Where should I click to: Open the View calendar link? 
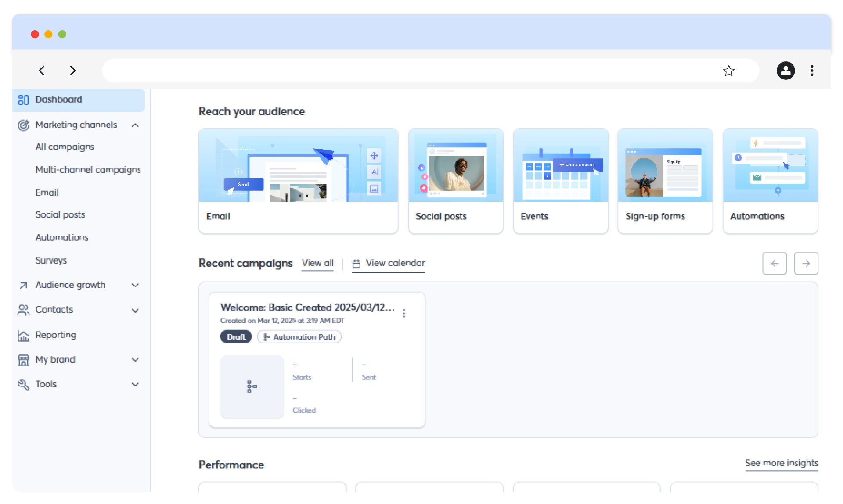(x=389, y=263)
